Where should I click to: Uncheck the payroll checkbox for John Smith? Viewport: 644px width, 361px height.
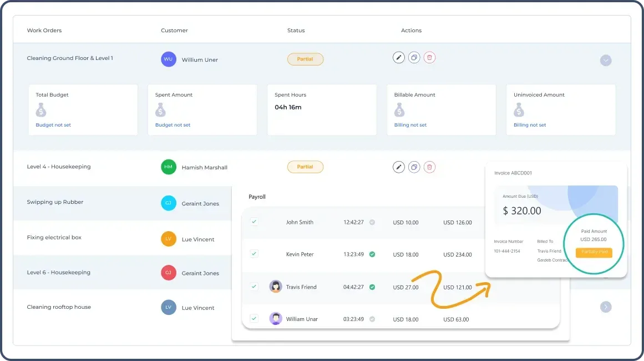(253, 222)
